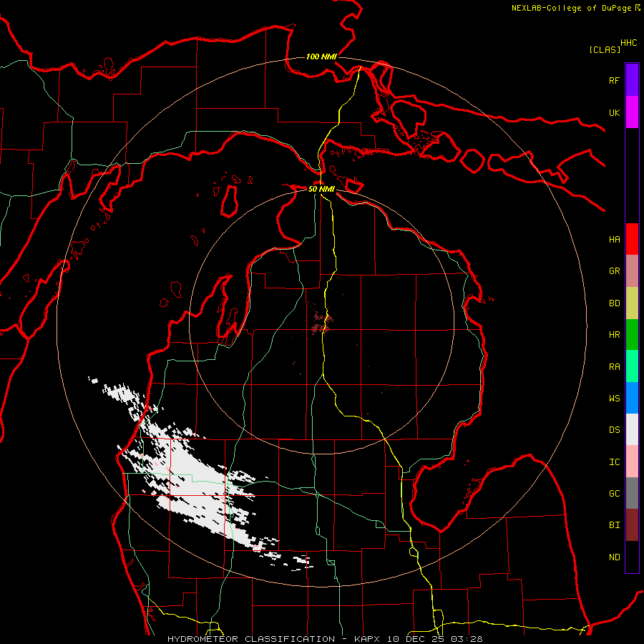Click the HHC legend title
This screenshot has width=644, height=644.
tap(628, 43)
